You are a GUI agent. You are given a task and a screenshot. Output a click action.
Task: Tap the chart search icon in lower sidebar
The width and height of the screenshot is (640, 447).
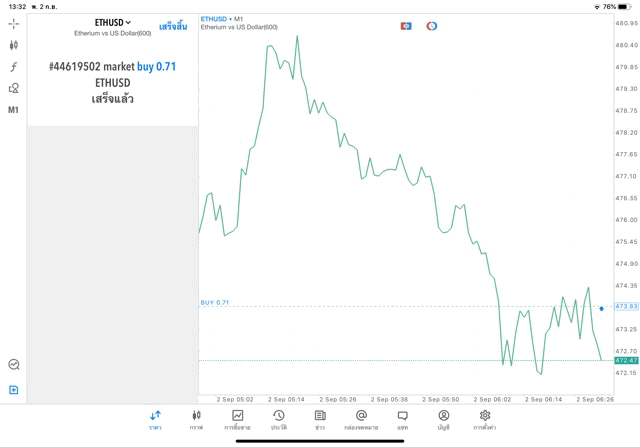pos(13,365)
